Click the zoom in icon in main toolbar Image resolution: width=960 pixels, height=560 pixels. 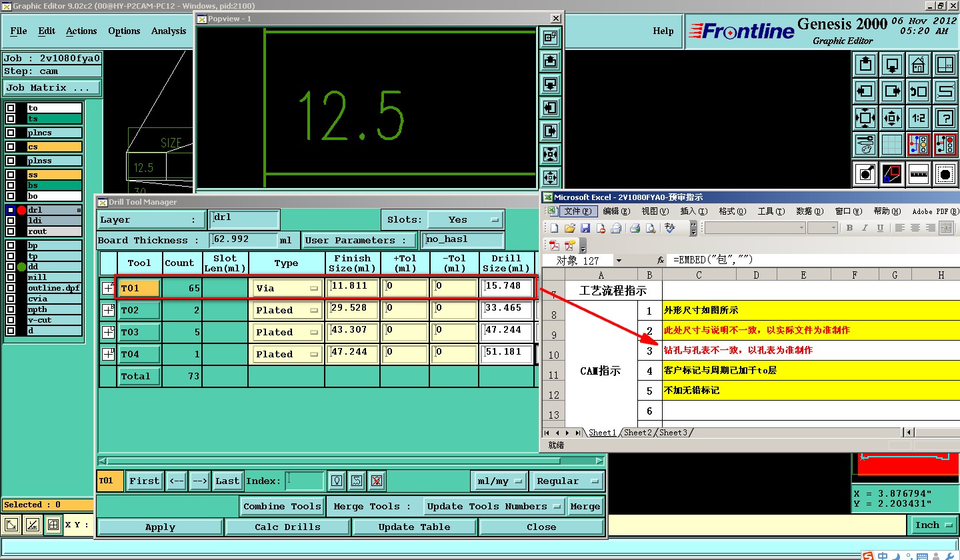pyautogui.click(x=865, y=118)
